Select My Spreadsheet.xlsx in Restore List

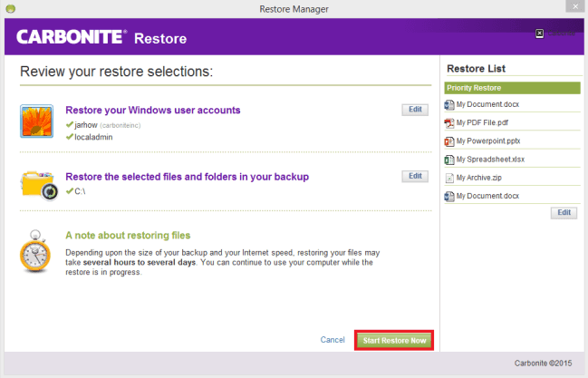[x=512, y=160]
